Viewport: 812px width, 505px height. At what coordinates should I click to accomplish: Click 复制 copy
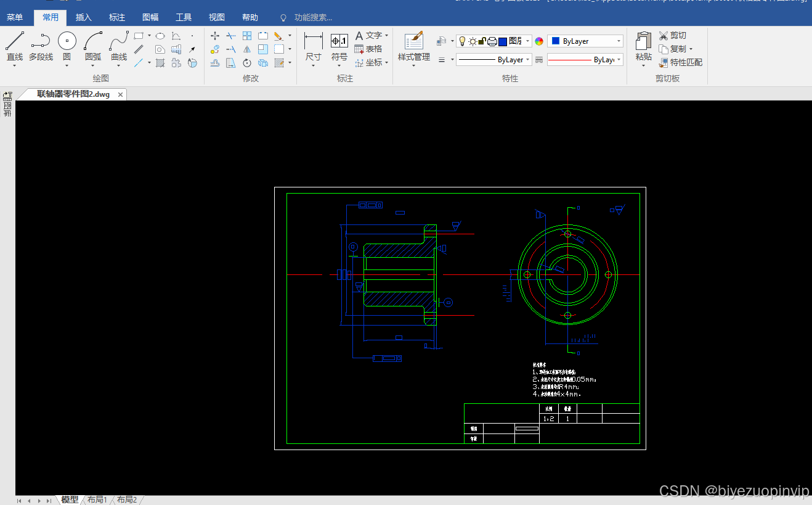click(x=673, y=49)
